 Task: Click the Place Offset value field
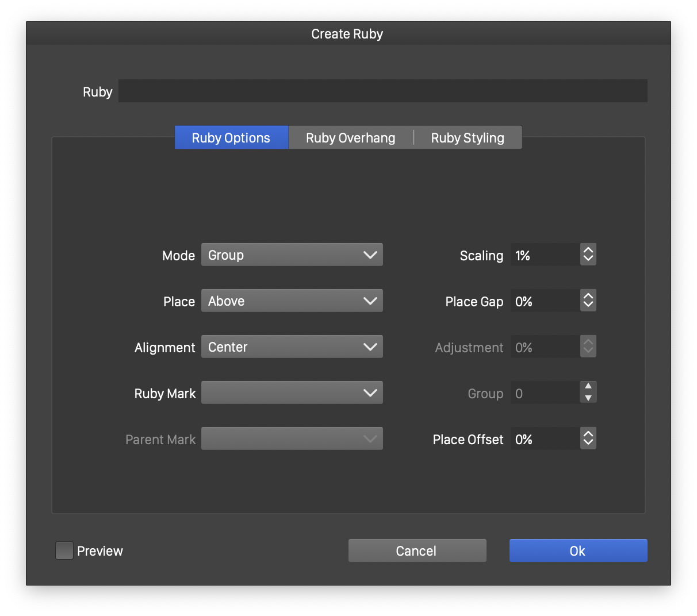point(545,438)
